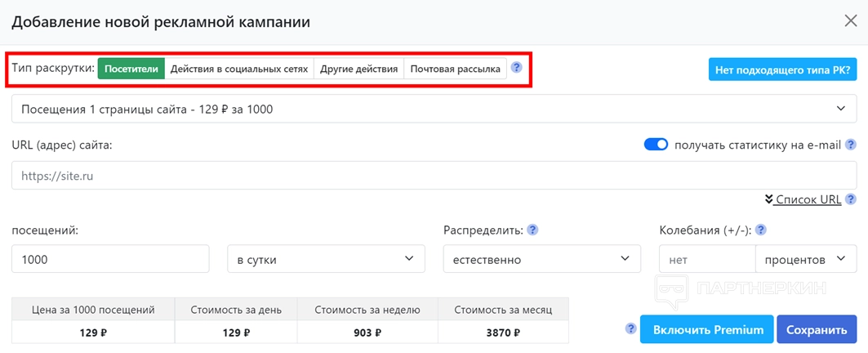
Task: Switch to Другие действия tab
Action: [358, 69]
